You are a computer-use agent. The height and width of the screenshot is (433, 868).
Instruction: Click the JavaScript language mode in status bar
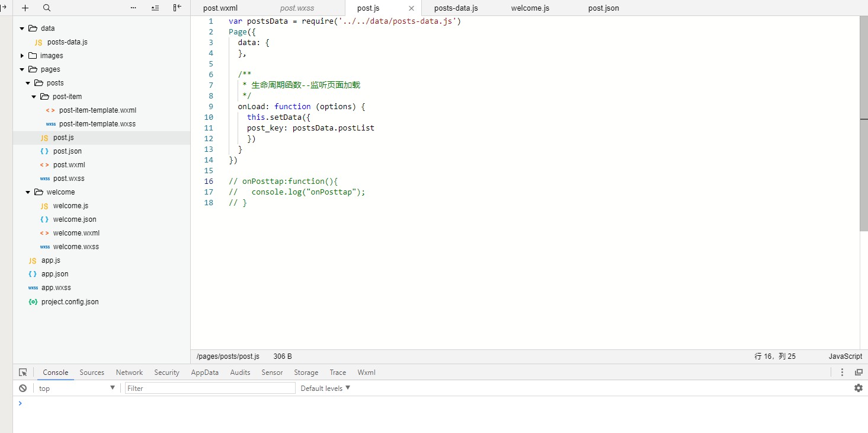pos(845,356)
